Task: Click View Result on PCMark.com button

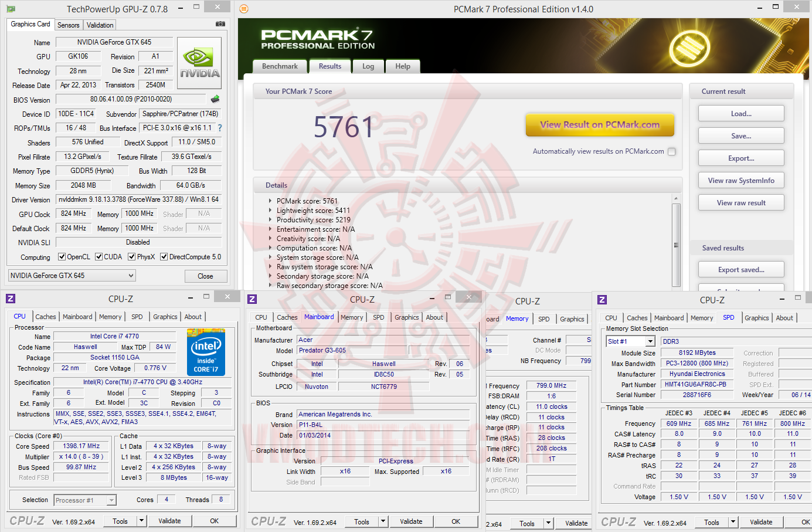Action: [x=600, y=124]
